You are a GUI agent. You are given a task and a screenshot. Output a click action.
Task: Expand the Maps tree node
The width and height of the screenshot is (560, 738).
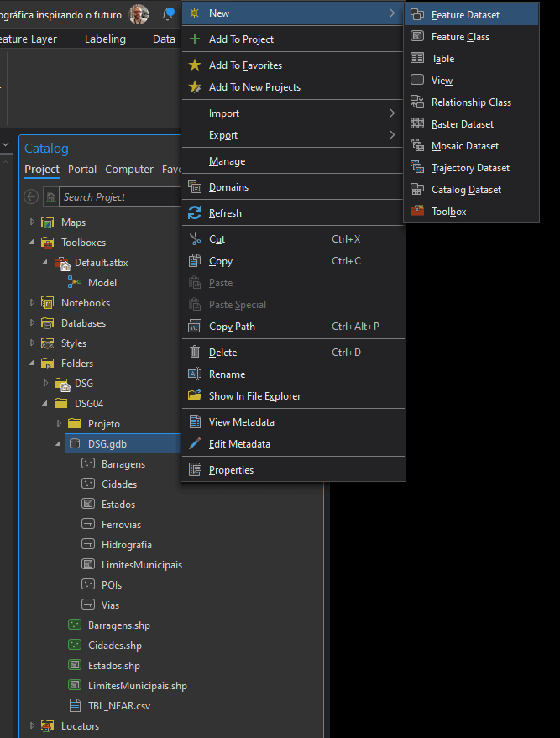tap(32, 222)
